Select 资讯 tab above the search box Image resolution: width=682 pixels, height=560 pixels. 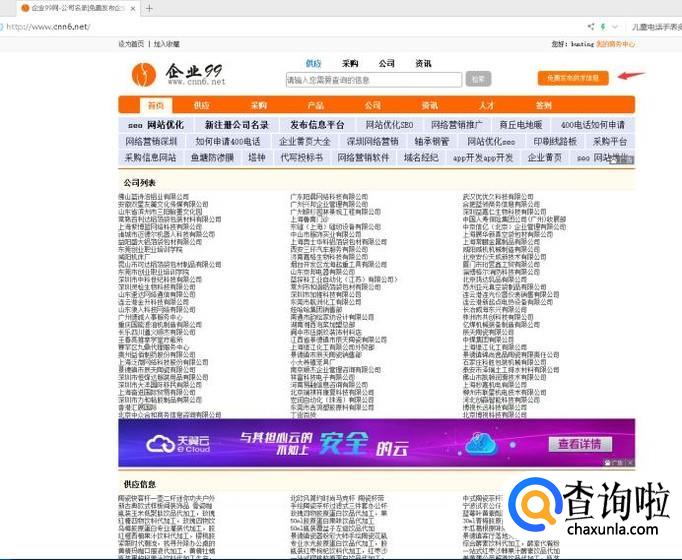point(423,63)
